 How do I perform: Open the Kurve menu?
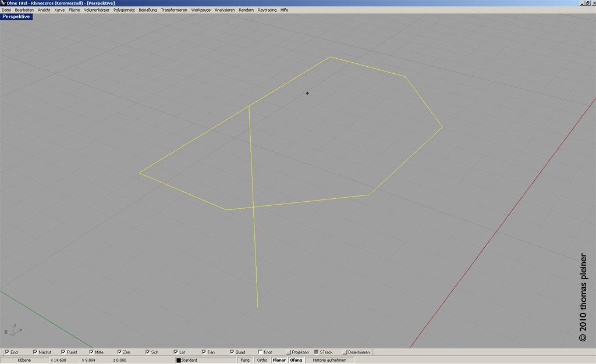[59, 10]
